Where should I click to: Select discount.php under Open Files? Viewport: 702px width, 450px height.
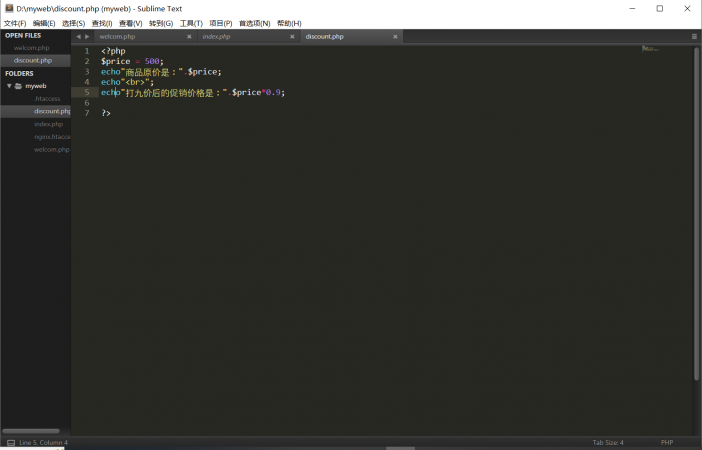(35, 60)
